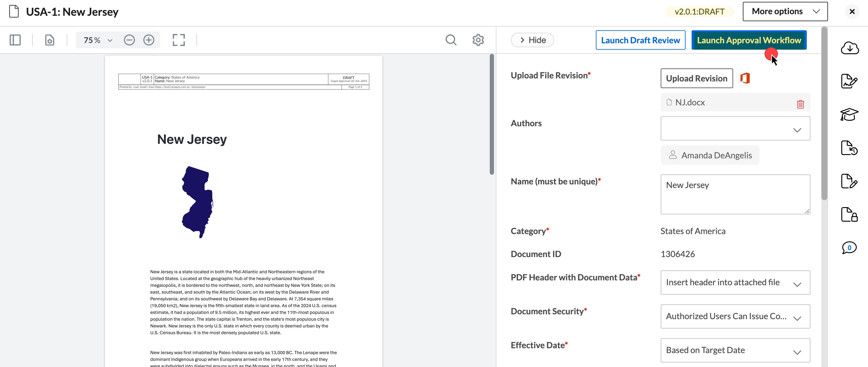Click document file icon beside title

[14, 12]
